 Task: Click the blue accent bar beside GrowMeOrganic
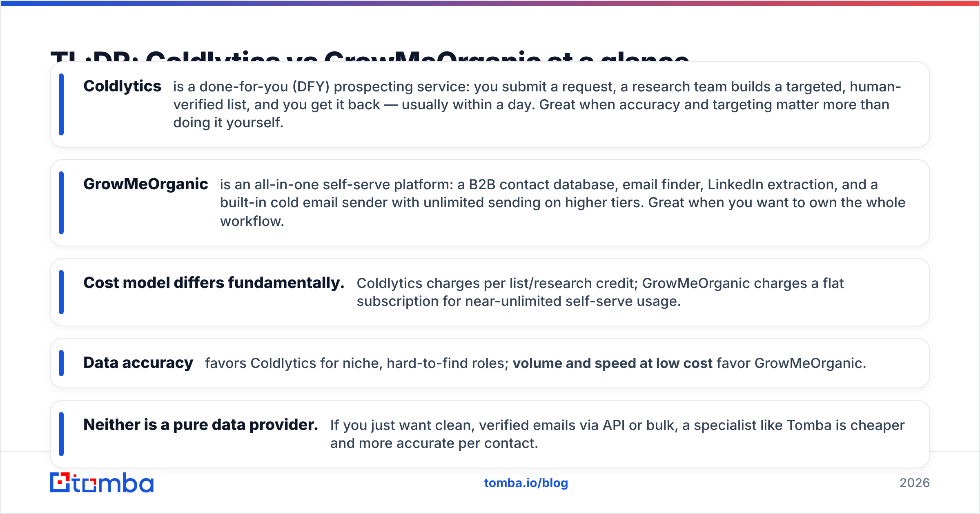(61, 203)
